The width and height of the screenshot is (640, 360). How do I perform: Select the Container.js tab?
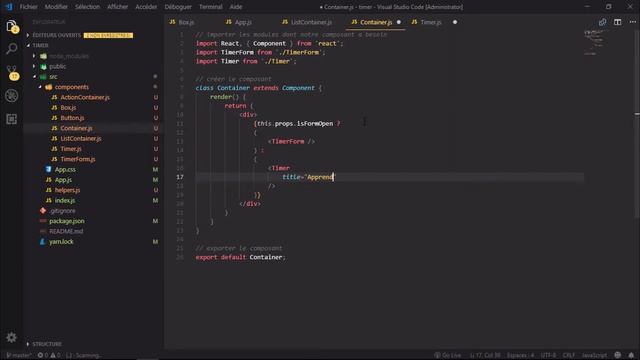tap(376, 22)
